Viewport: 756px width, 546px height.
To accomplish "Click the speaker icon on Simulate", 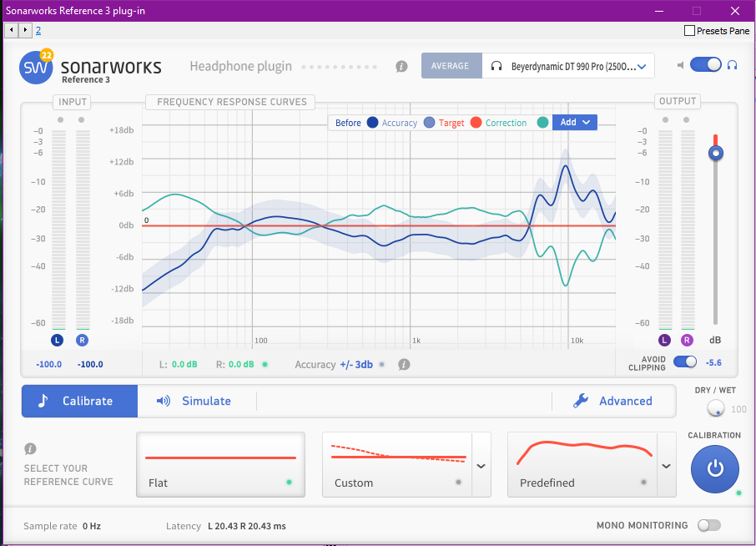I will [164, 401].
